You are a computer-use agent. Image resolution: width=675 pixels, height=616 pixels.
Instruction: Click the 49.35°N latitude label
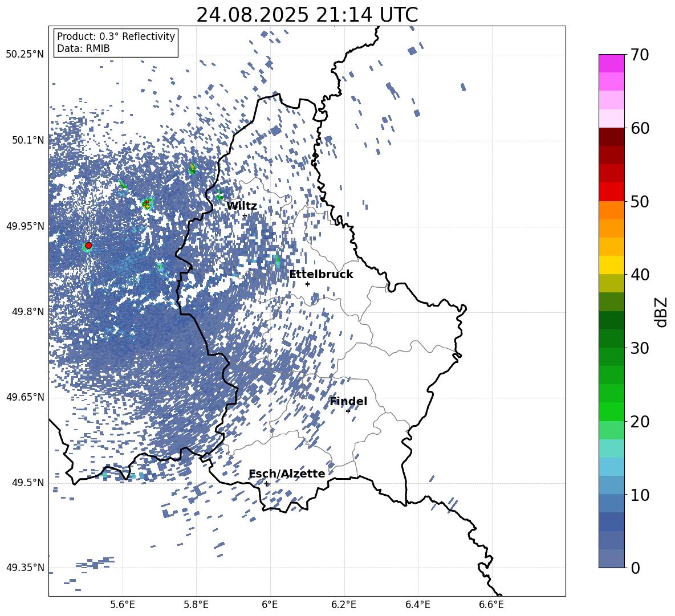(x=25, y=568)
